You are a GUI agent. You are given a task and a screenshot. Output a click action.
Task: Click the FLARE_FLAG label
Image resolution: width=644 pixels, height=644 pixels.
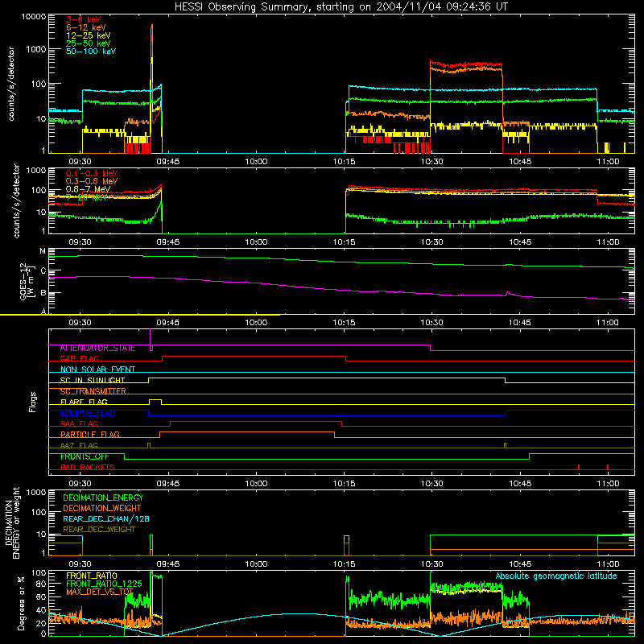click(84, 402)
